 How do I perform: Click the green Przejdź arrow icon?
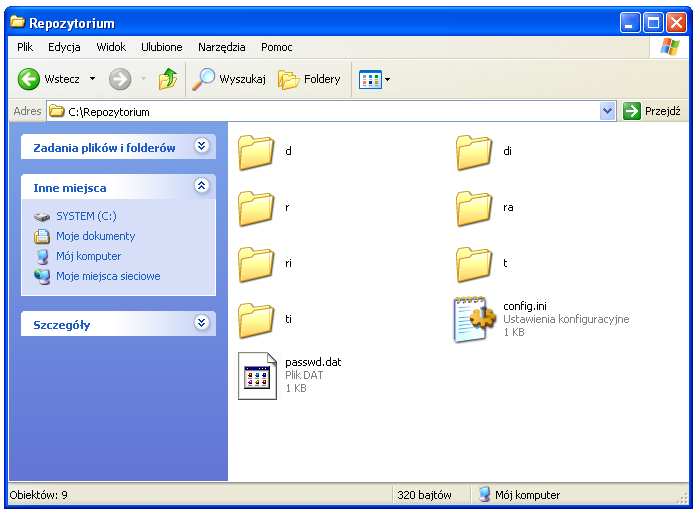click(x=632, y=111)
